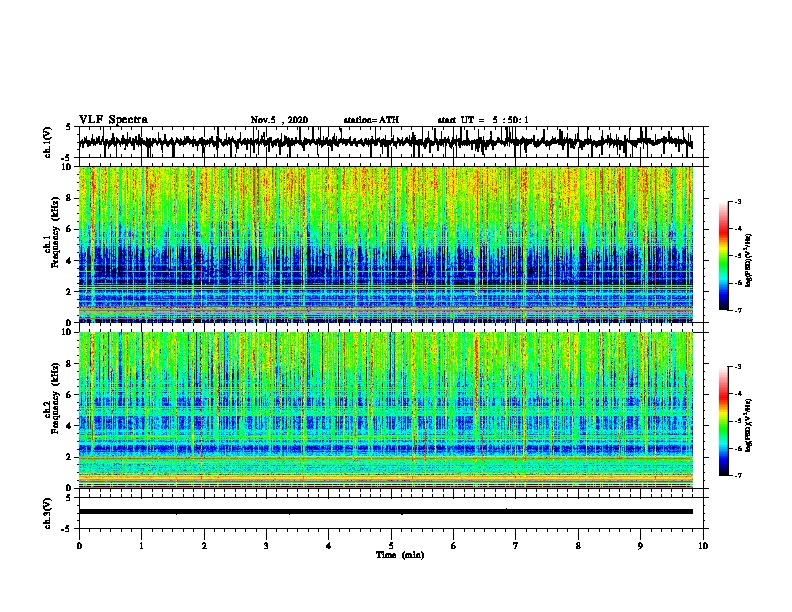Image resolution: width=792 pixels, height=612 pixels.
Task: Click the ch.1 frequency axis "2" tick
Action: [x=69, y=291]
